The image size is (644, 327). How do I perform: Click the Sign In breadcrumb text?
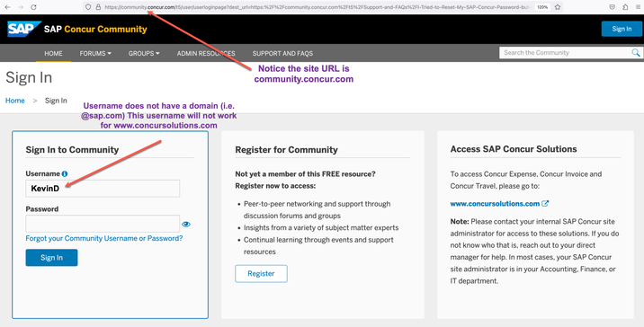pyautogui.click(x=56, y=101)
